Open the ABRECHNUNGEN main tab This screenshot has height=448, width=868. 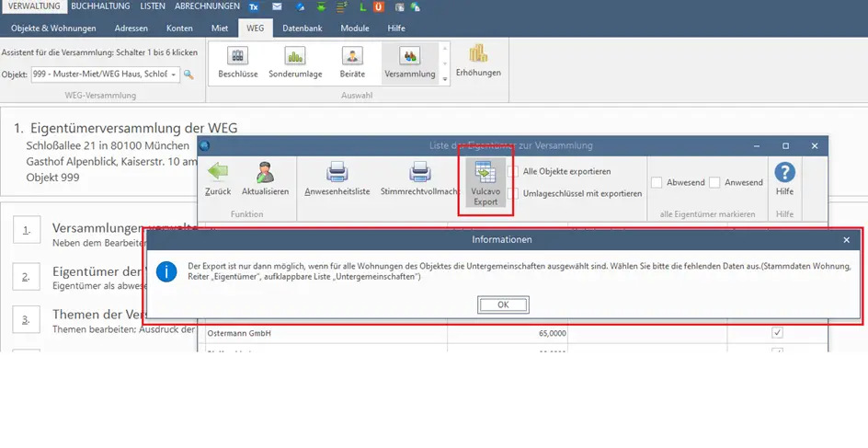(x=207, y=6)
